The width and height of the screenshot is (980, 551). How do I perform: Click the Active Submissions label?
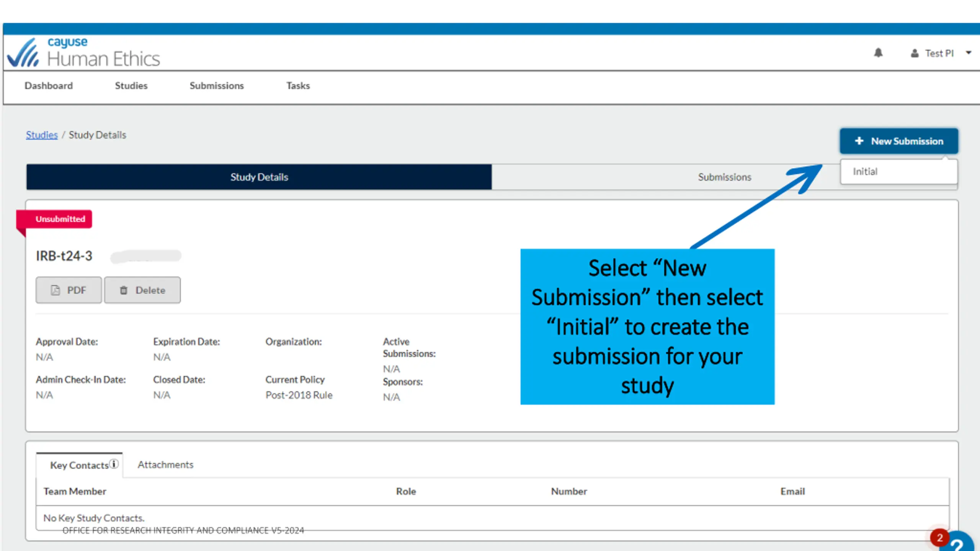[409, 347]
